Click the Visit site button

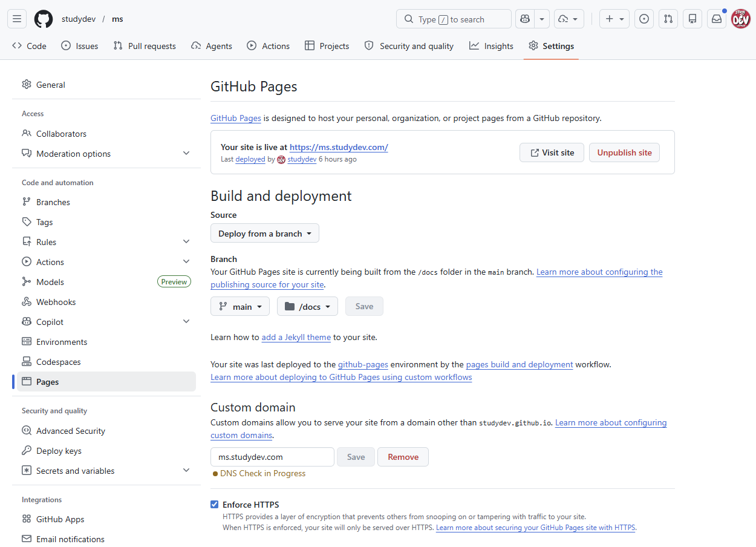click(552, 152)
